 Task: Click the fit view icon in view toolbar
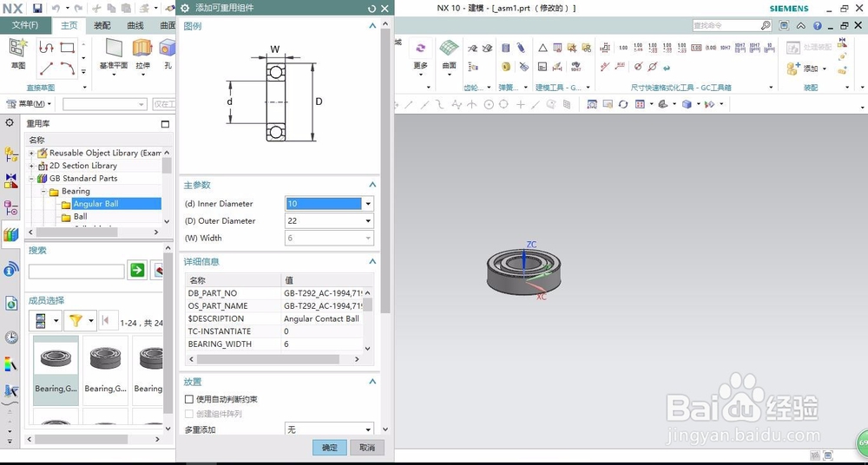pyautogui.click(x=592, y=104)
